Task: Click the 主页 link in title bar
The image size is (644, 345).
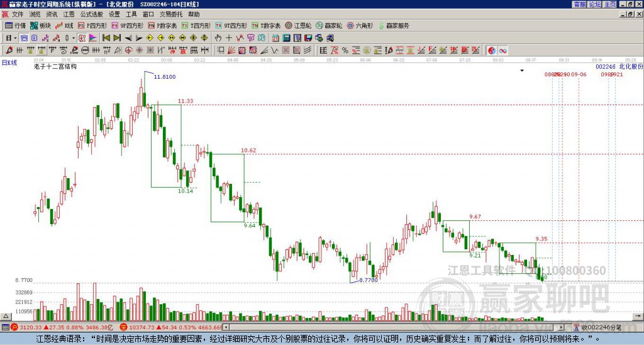Action: (610, 4)
